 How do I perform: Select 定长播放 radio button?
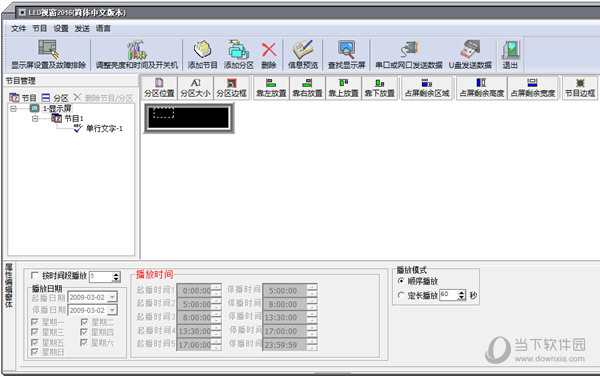click(401, 295)
